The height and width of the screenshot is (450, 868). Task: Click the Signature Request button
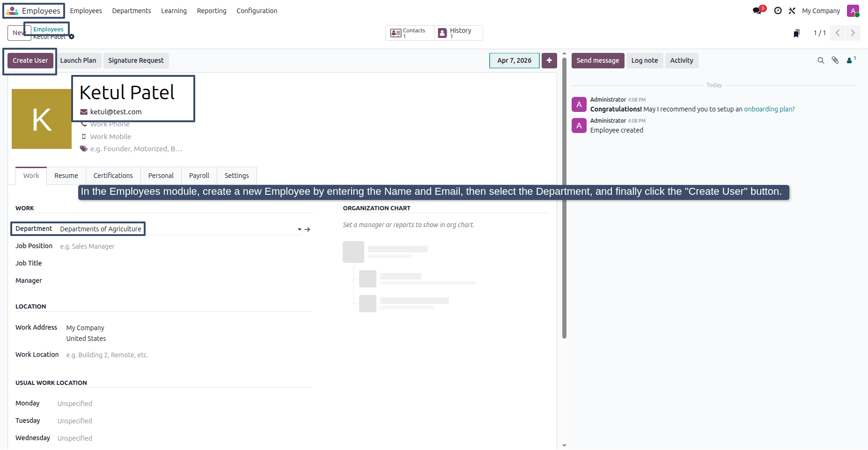[136, 60]
